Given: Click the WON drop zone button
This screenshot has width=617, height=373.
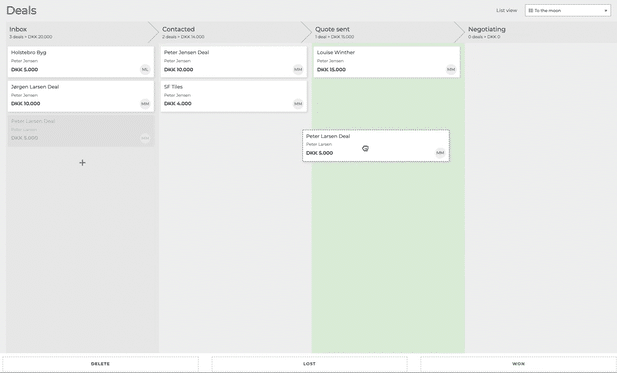Looking at the screenshot, I should click(518, 364).
